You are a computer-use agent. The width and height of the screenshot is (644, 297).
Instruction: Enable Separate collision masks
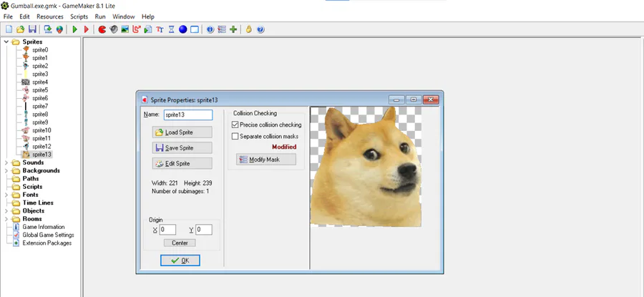[235, 136]
